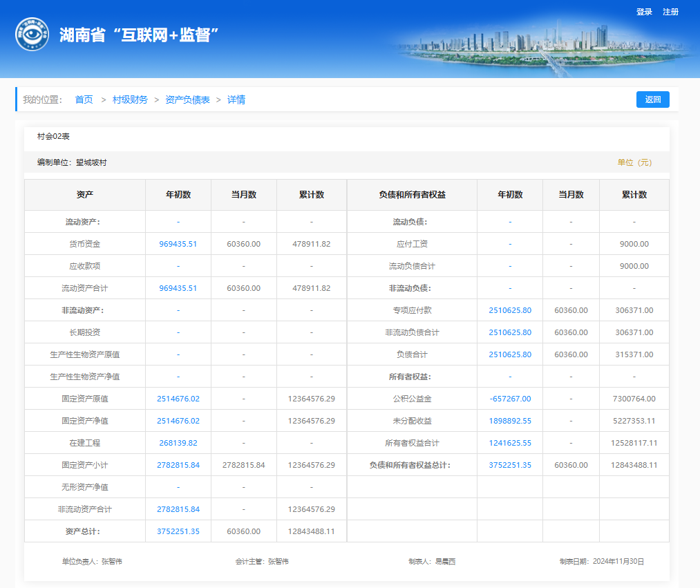Go to 首页 in breadcrumb
The height and width of the screenshot is (588, 700).
[x=84, y=99]
